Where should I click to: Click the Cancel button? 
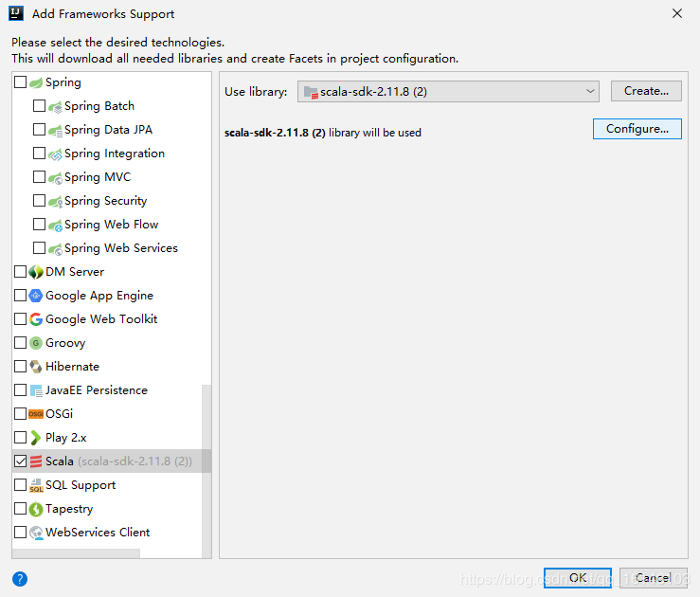654,578
